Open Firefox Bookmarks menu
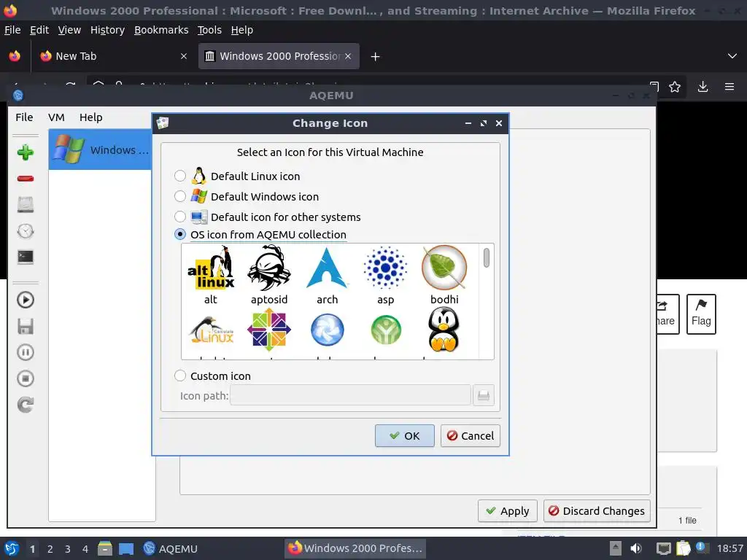747x560 pixels. (x=161, y=30)
